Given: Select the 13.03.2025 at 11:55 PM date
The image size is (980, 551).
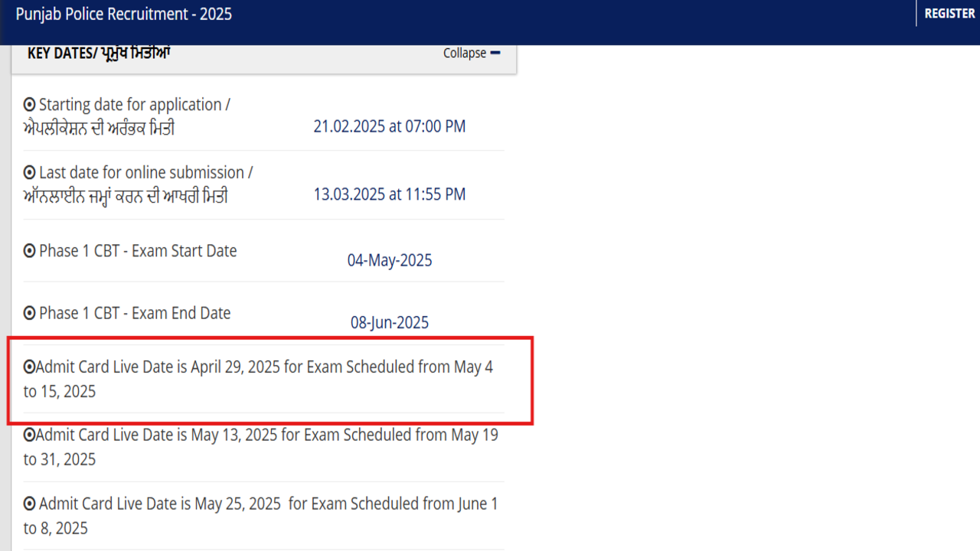Looking at the screenshot, I should [389, 194].
